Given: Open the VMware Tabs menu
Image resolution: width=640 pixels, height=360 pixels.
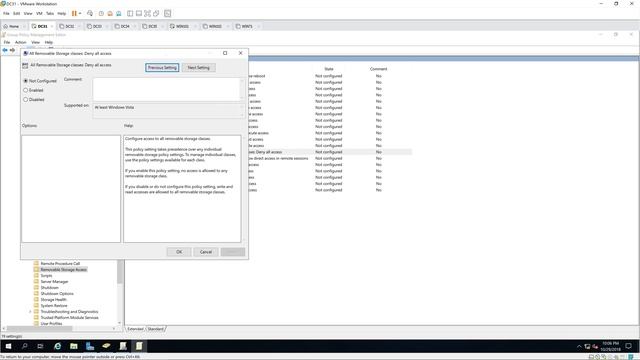Looking at the screenshot, I should click(x=50, y=13).
